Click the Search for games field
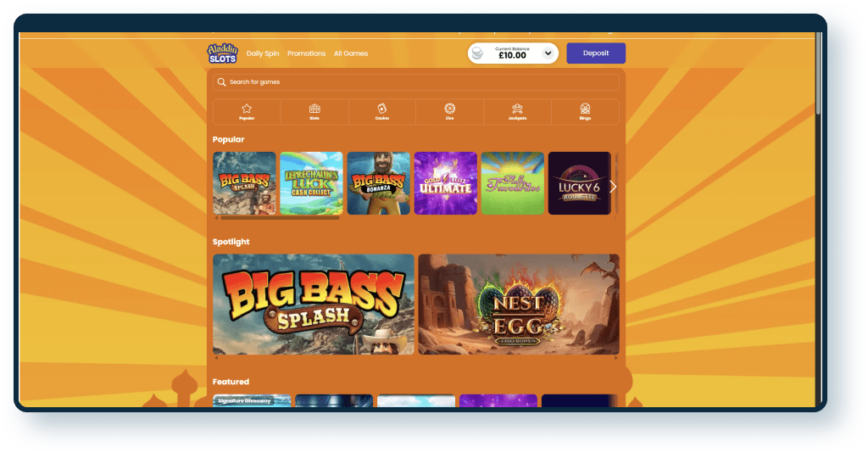The width and height of the screenshot is (868, 453). coord(415,82)
